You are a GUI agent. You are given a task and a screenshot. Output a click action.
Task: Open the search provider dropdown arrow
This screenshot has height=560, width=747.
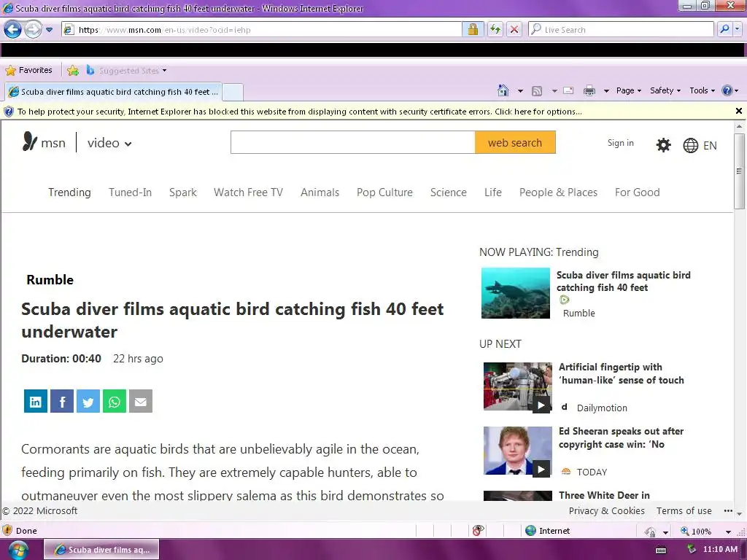[738, 29]
